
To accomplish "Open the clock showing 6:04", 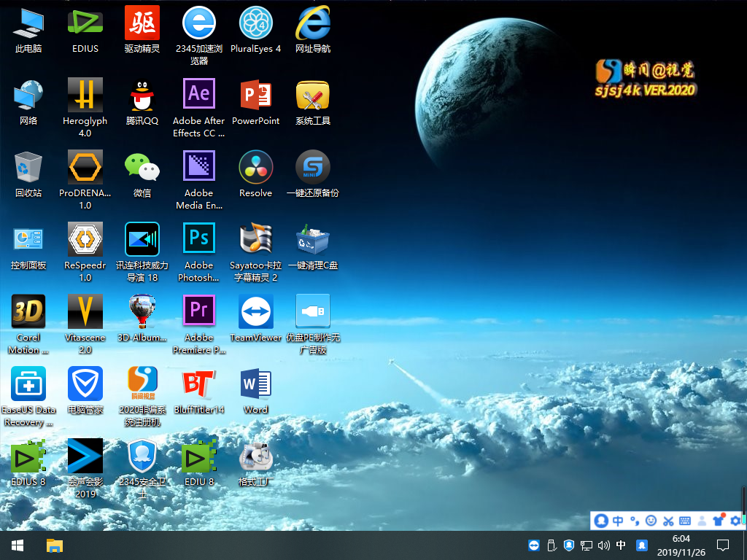I will [681, 545].
